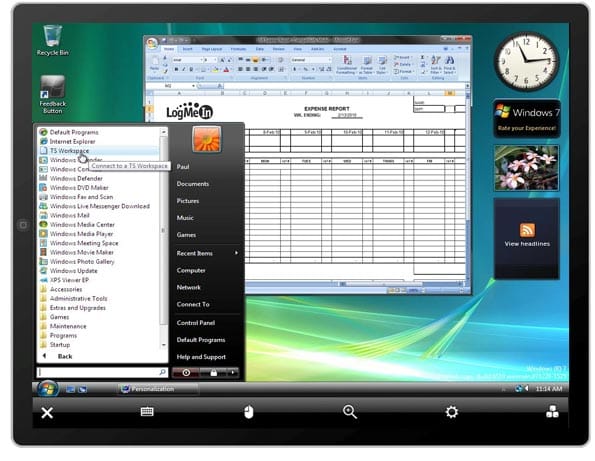Click the taskbar clock 11:14 AM
595x461 pixels.
point(549,389)
